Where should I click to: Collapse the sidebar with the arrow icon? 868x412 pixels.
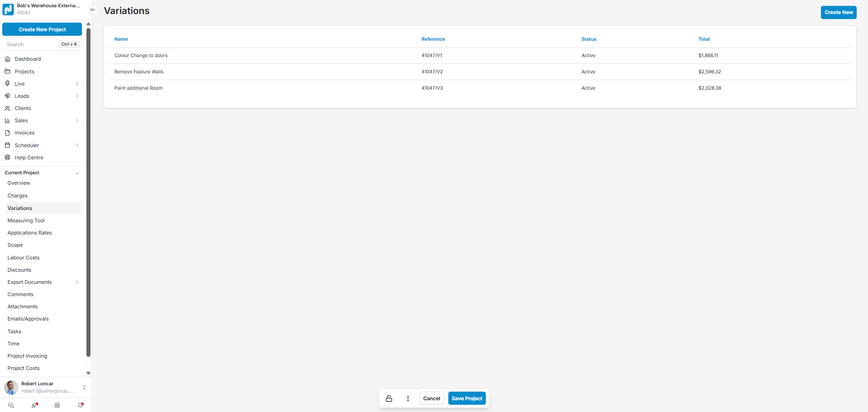[x=93, y=10]
